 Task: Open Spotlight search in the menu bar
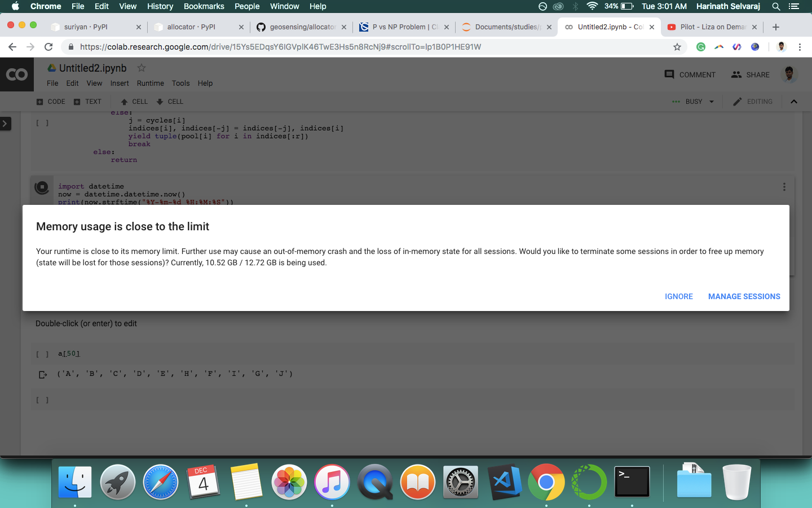776,6
